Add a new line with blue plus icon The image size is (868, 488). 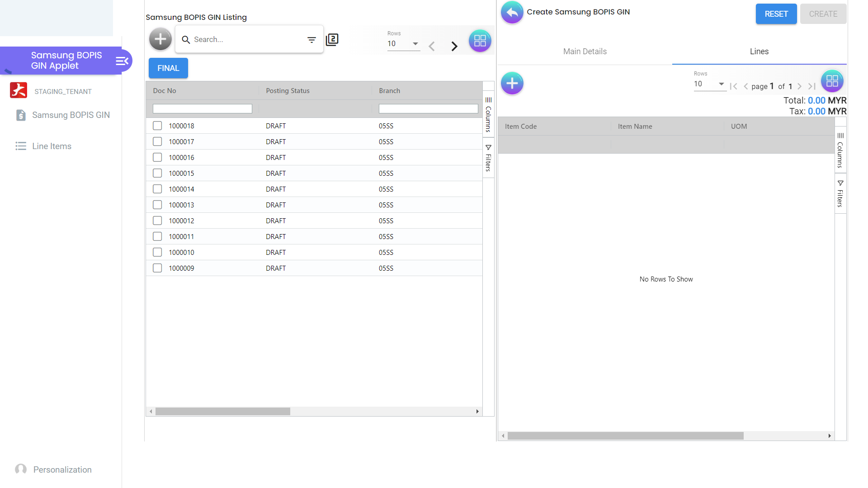point(512,83)
